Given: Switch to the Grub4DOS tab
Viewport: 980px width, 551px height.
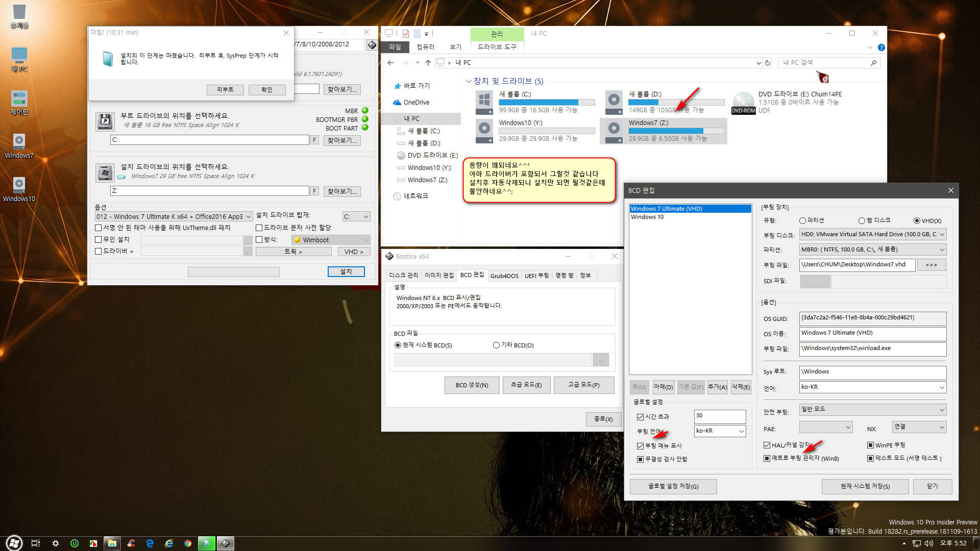Looking at the screenshot, I should coord(504,275).
